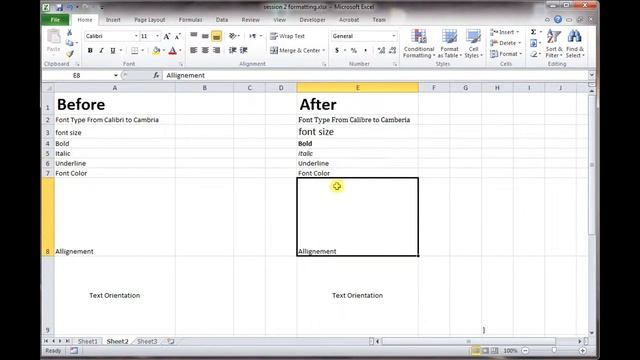640x360 pixels.
Task: Open Format as Table gallery
Action: pos(449,44)
